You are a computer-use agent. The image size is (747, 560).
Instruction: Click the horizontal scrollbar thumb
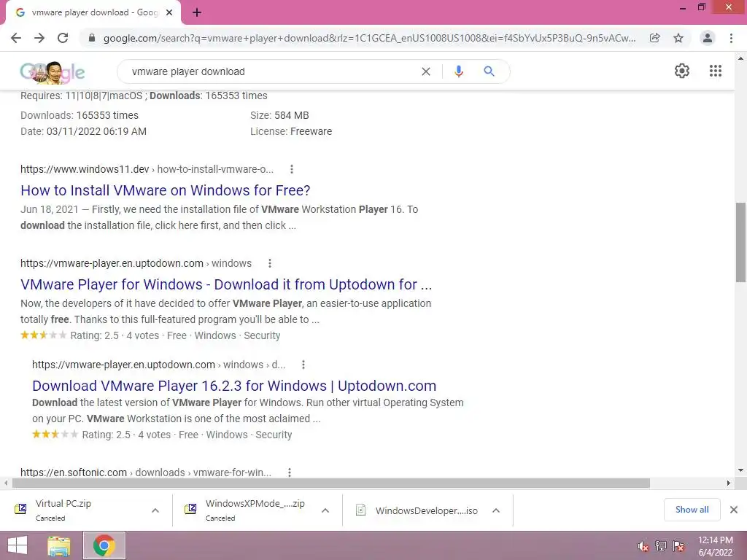331,483
